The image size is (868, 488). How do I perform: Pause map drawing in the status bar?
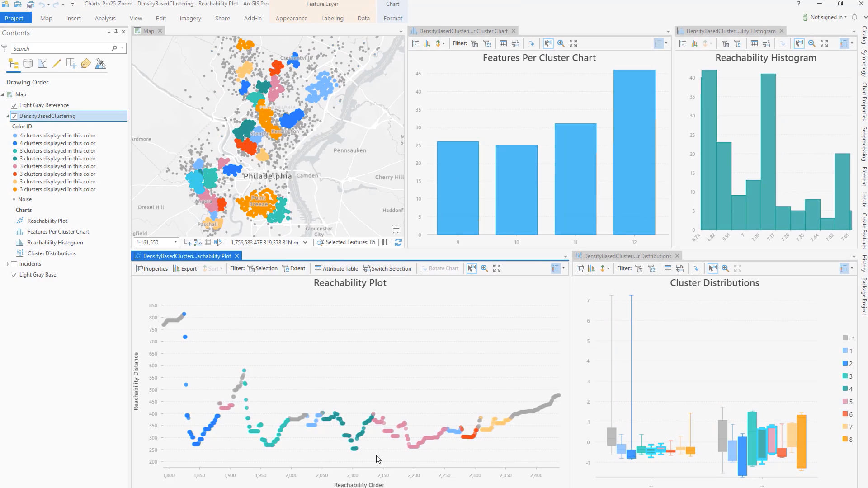[x=385, y=242]
